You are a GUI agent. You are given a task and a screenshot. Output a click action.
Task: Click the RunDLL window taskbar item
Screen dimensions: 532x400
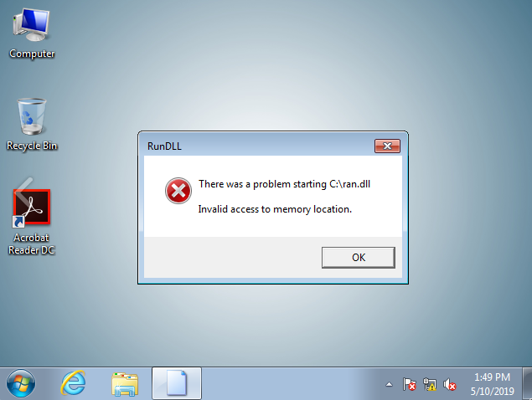[x=177, y=383]
